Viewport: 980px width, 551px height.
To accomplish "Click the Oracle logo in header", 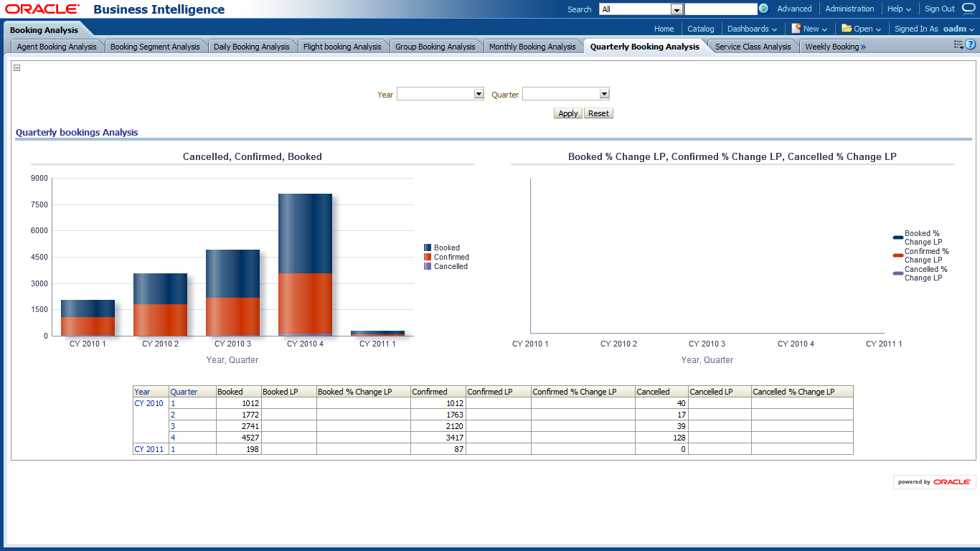I will pos(42,9).
